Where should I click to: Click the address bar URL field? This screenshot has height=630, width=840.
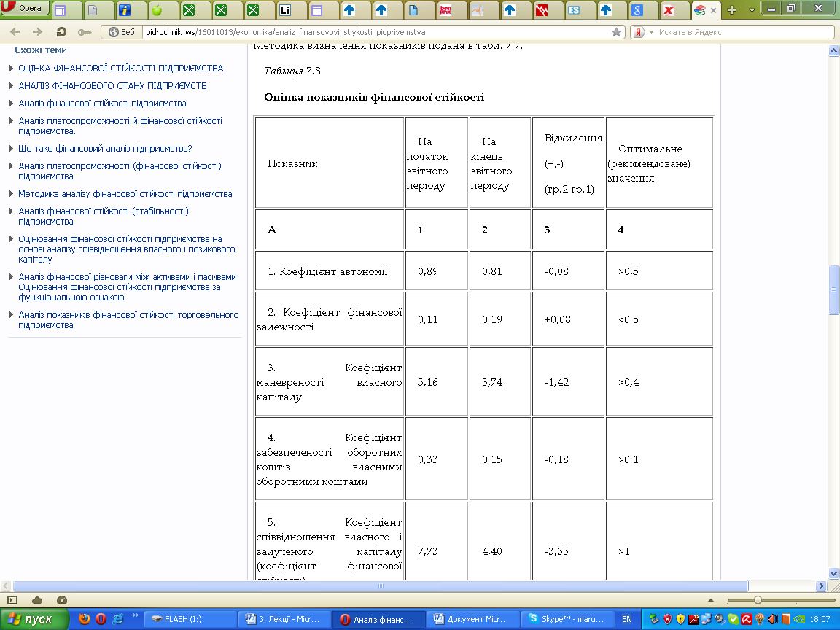pos(375,32)
